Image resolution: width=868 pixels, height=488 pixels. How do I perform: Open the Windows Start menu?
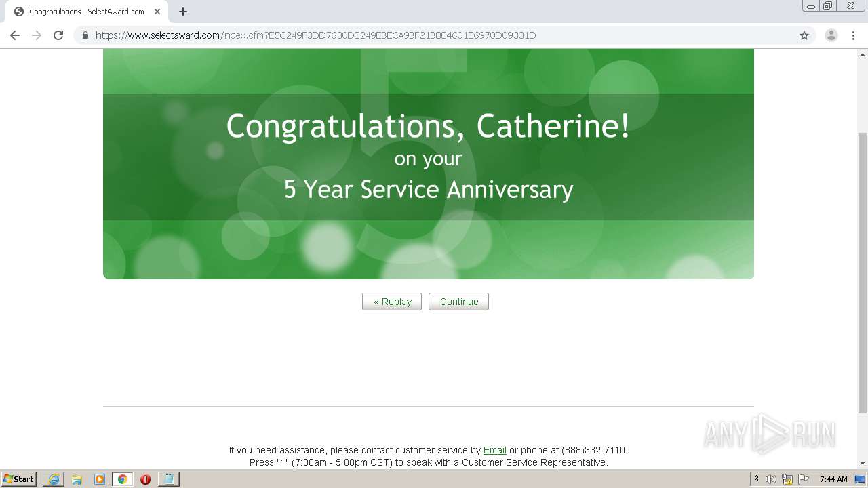click(19, 479)
